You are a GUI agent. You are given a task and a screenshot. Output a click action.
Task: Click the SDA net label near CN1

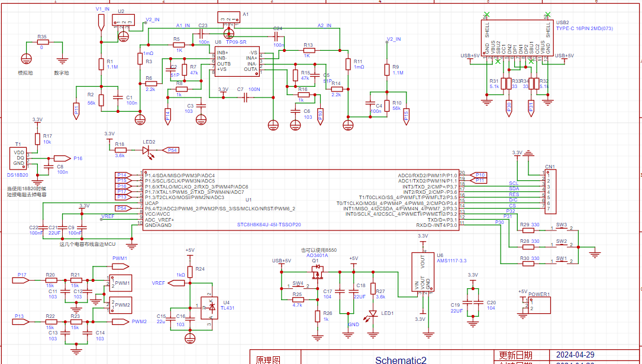click(x=514, y=188)
